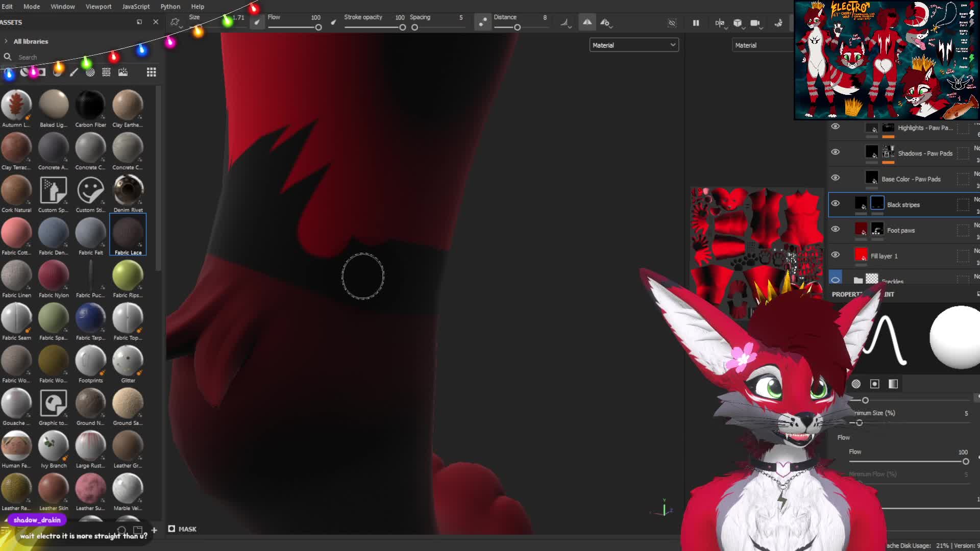Adjust the properties Flow slider
The width and height of the screenshot is (980, 551).
click(909, 462)
